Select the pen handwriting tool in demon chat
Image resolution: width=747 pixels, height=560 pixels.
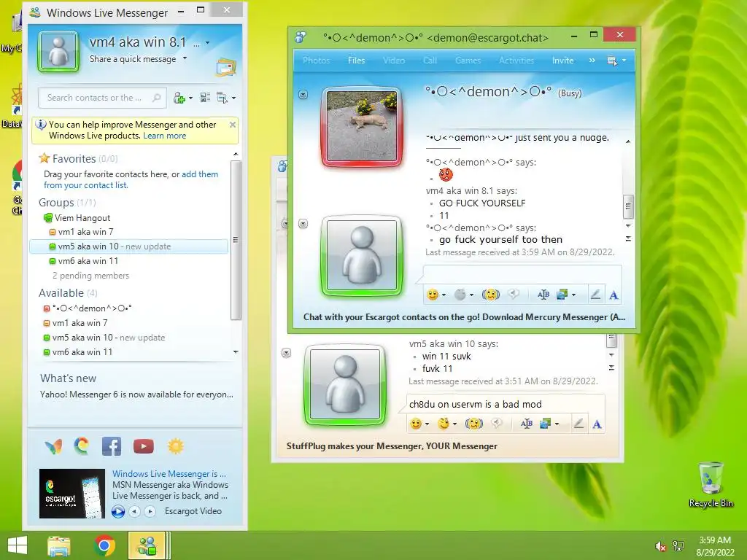(x=595, y=295)
